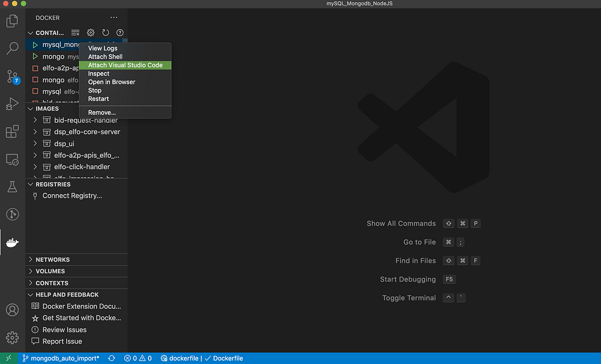601x364 pixels.
Task: Open the Run and Debug view
Action: pyautogui.click(x=12, y=104)
